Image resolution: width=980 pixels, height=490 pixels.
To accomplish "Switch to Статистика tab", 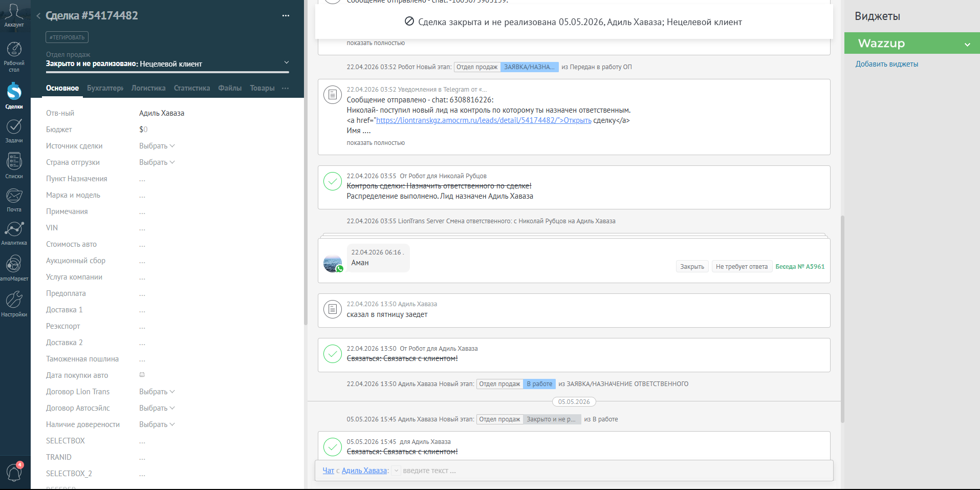I will [x=192, y=88].
